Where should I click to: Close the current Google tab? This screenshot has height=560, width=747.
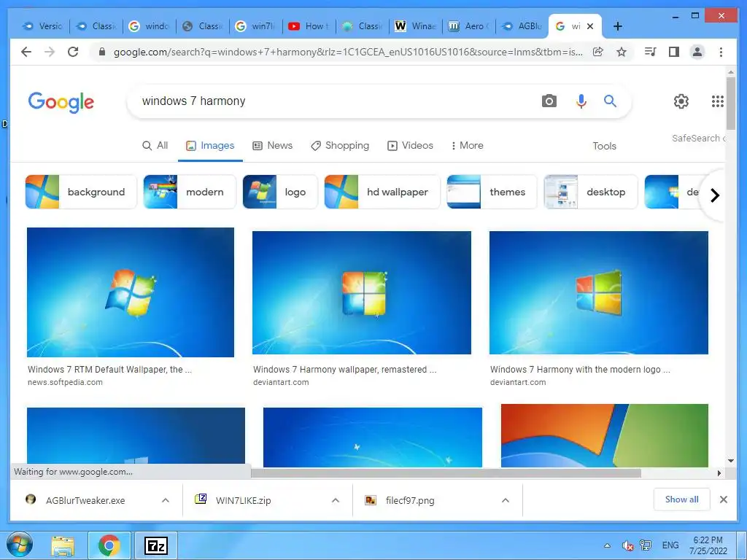point(590,26)
